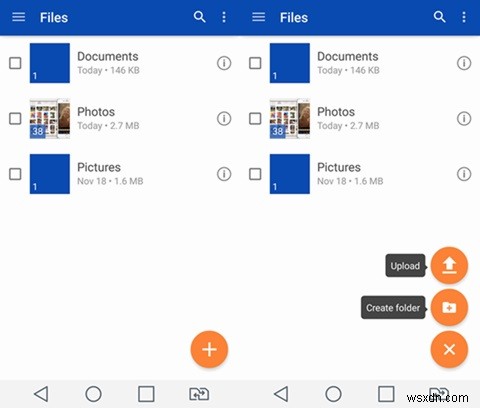Viewport: 480px width, 408px height.
Task: Open Pictures folder thumbnail in left screen
Action: pyautogui.click(x=50, y=174)
